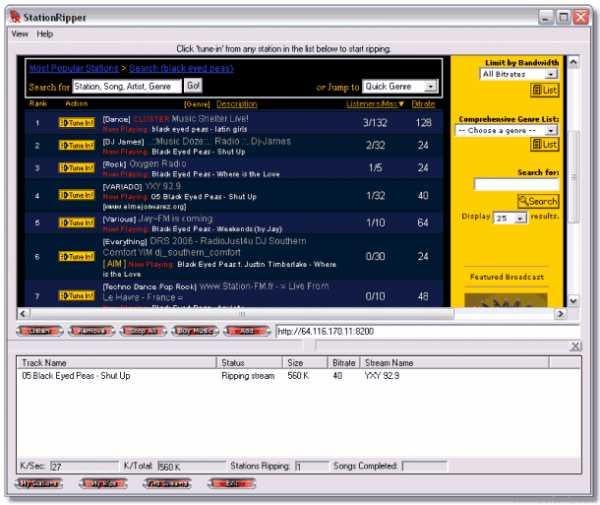The image size is (600, 505).
Task: Click the Stop All red button
Action: pos(143,331)
